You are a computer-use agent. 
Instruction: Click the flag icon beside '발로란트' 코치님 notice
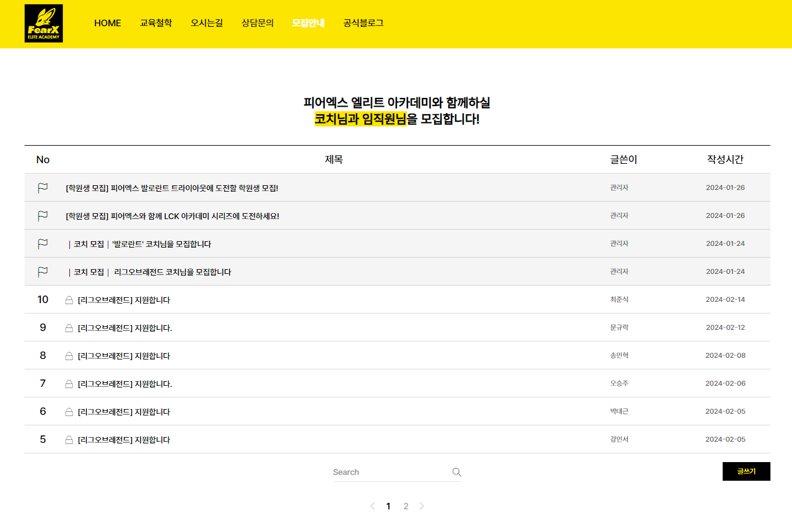click(43, 244)
